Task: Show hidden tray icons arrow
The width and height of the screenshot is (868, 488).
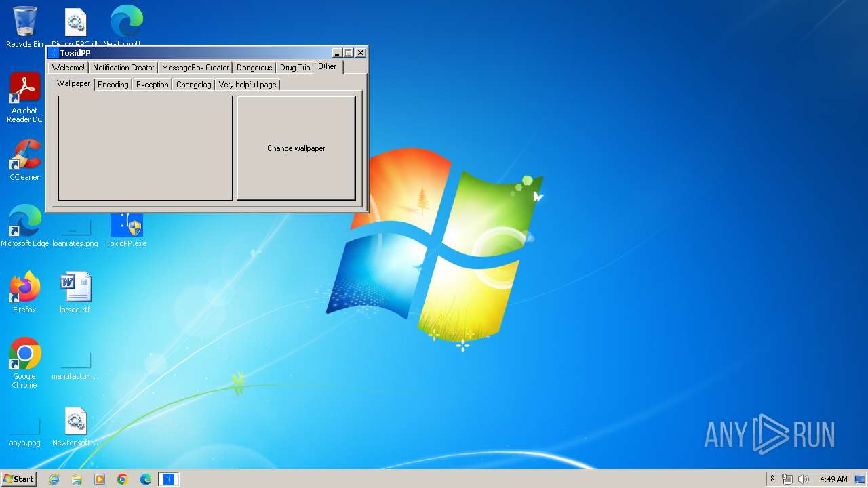Action: click(772, 479)
